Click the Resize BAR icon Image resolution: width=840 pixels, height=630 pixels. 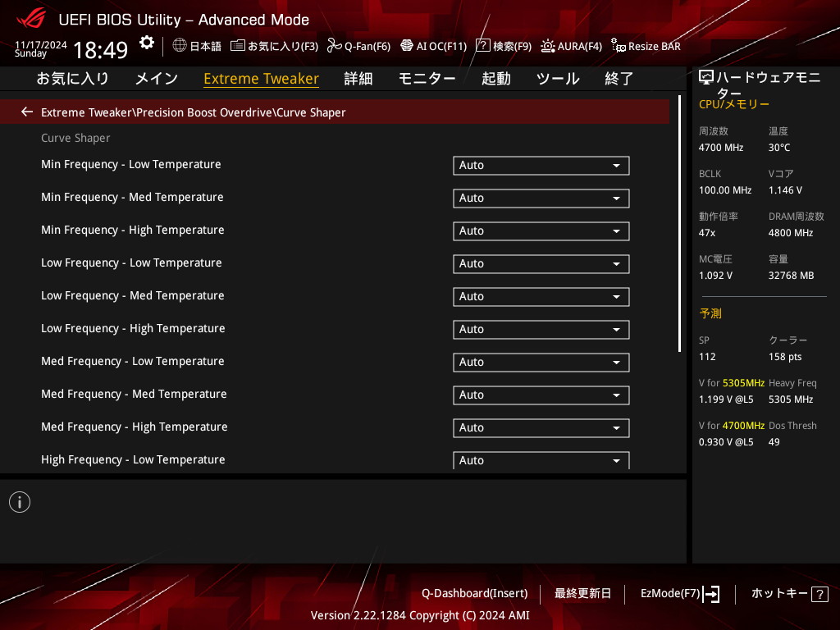tap(618, 46)
